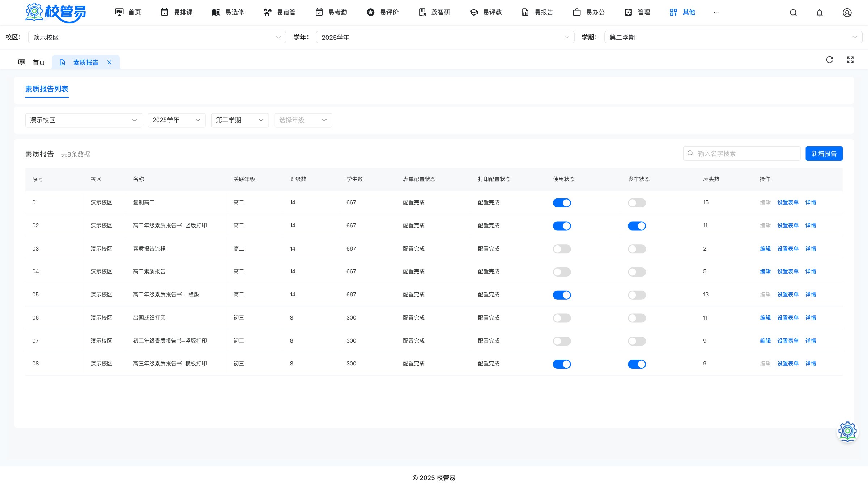This screenshot has height=488, width=868.
Task: Disable 发布状态 for 高三年级素质报告书-横板打印
Action: click(637, 364)
